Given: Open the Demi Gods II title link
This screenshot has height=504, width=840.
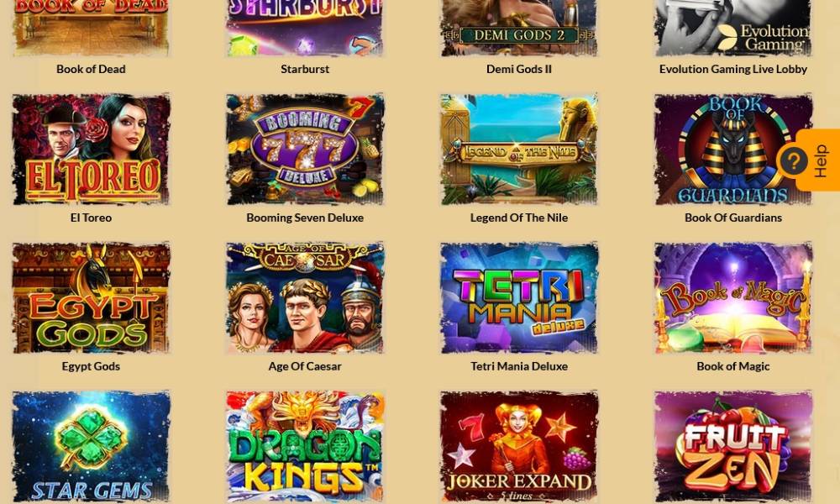Looking at the screenshot, I should [519, 69].
